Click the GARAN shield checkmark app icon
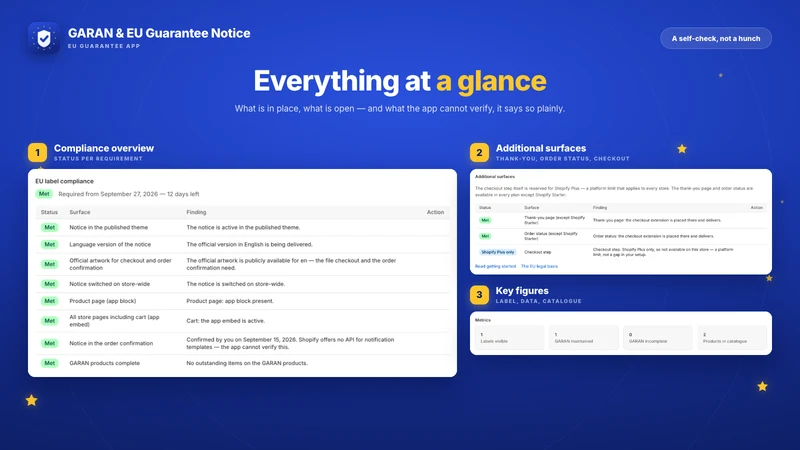This screenshot has width=800, height=450. (x=44, y=38)
